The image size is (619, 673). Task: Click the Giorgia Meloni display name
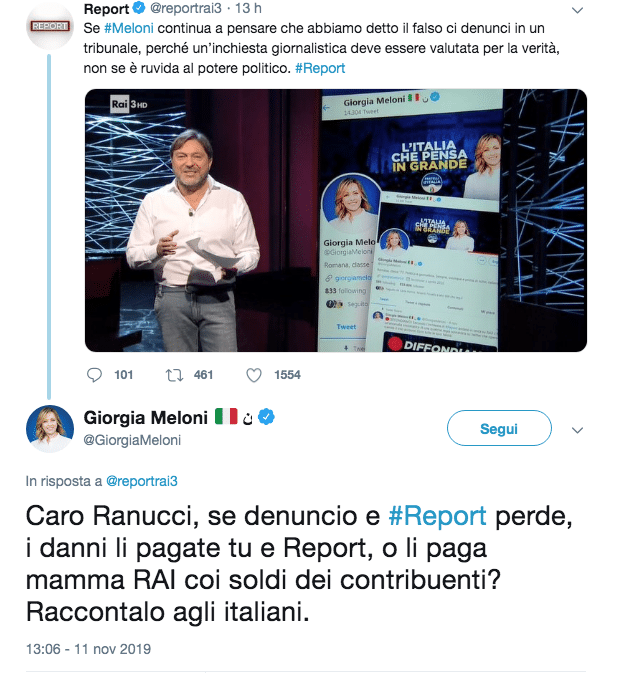pos(146,418)
